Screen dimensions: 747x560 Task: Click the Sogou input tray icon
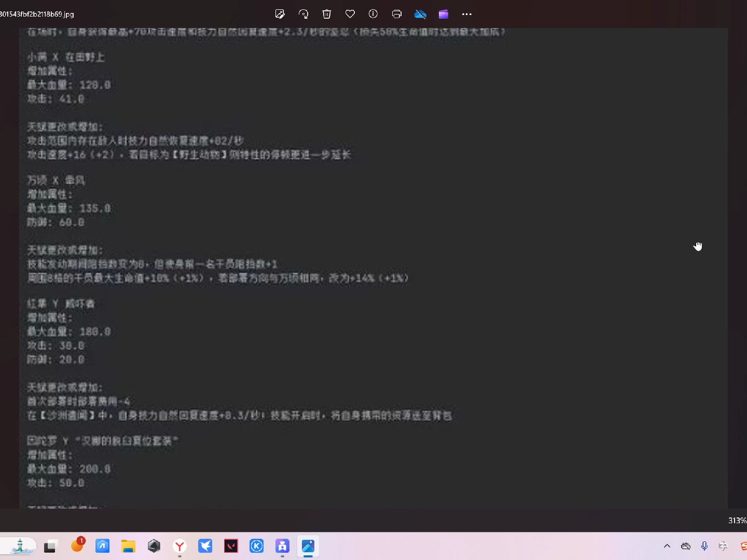(743, 546)
